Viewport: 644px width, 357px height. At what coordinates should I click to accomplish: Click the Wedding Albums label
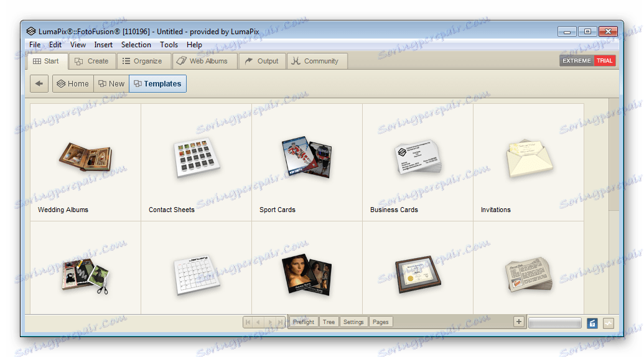pos(63,210)
